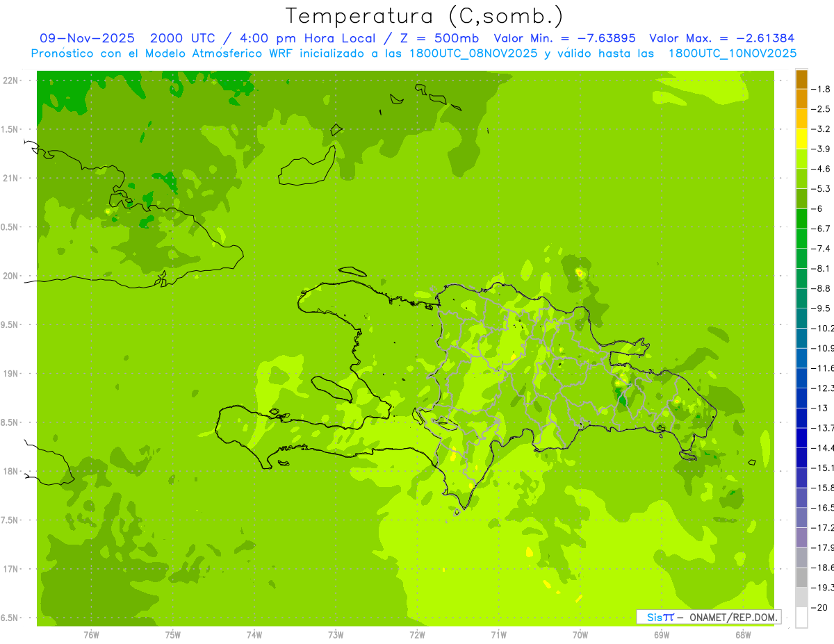Click the '75W' longitude label
This screenshot has height=644, width=834.
(x=173, y=635)
